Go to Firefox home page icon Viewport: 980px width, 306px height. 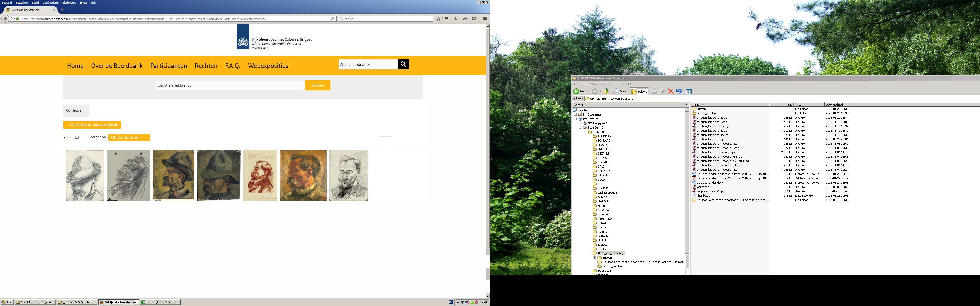(464, 19)
